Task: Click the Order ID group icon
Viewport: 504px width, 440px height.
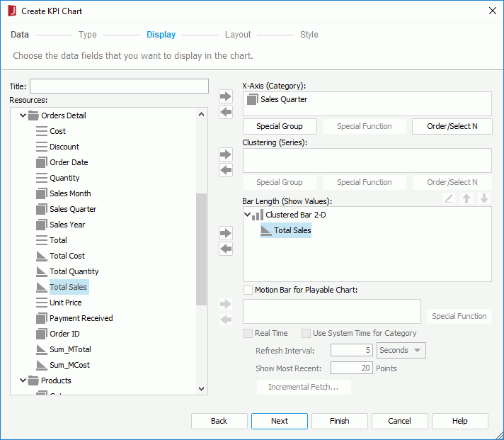Action: click(42, 334)
